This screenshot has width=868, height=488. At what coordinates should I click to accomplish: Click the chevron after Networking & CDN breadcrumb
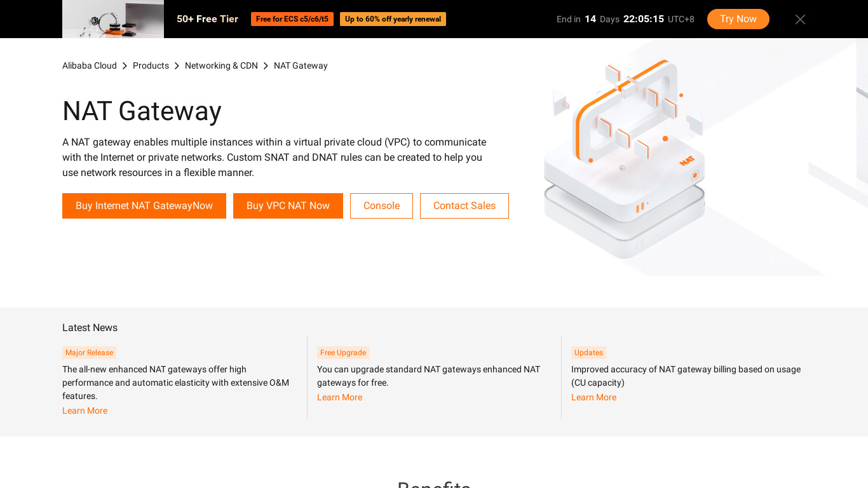[266, 66]
